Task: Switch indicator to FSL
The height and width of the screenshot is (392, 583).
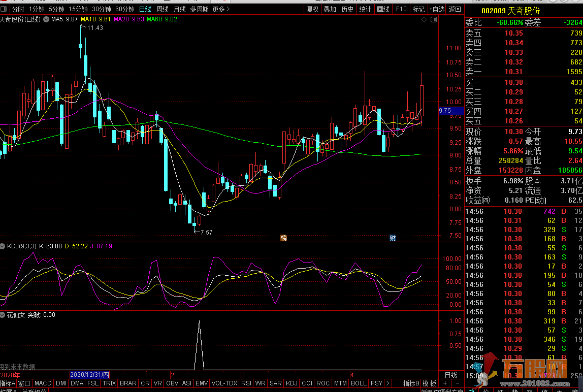Action: [x=93, y=383]
